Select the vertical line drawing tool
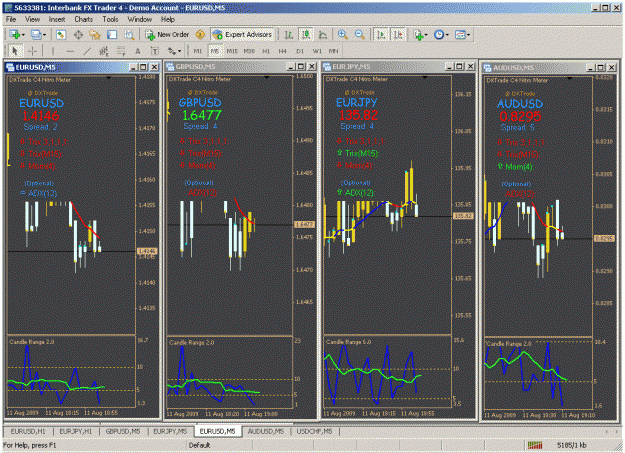The height and width of the screenshot is (453, 625). pos(53,51)
